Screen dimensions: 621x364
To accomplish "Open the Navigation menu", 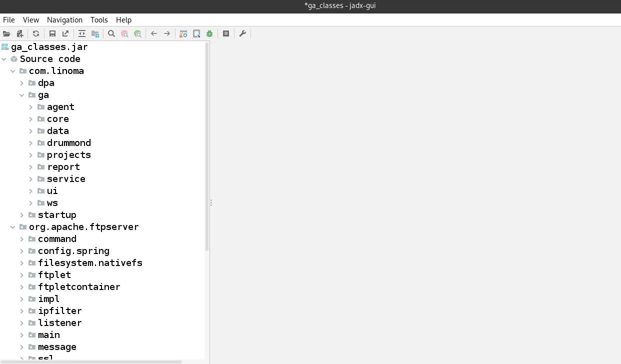I will click(x=64, y=20).
